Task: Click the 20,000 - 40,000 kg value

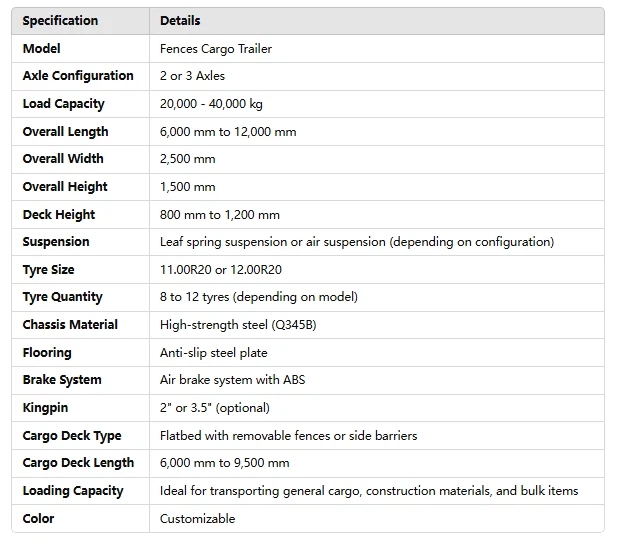Action: point(208,104)
